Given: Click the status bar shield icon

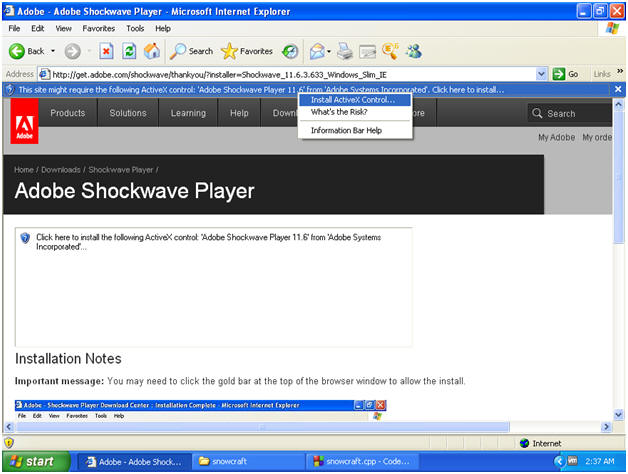Looking at the screenshot, I should (x=9, y=443).
